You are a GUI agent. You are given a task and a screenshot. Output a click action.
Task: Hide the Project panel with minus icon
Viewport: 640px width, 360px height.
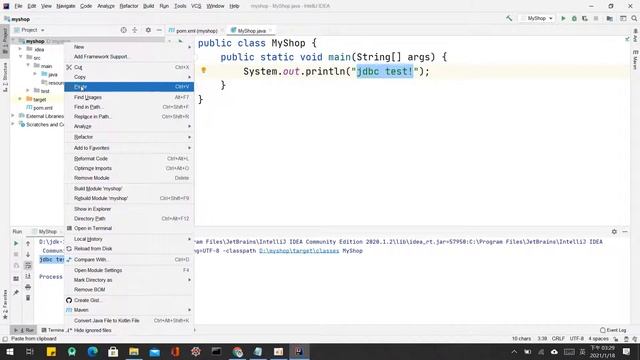point(159,30)
